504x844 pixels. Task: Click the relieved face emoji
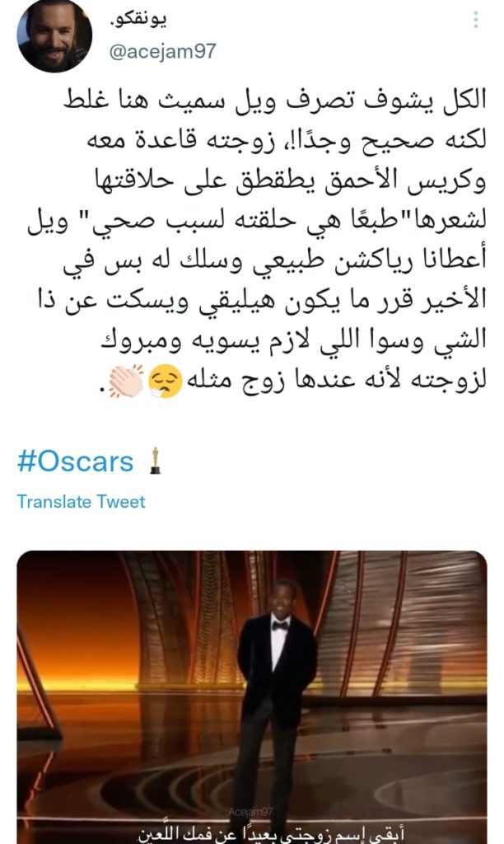click(166, 382)
